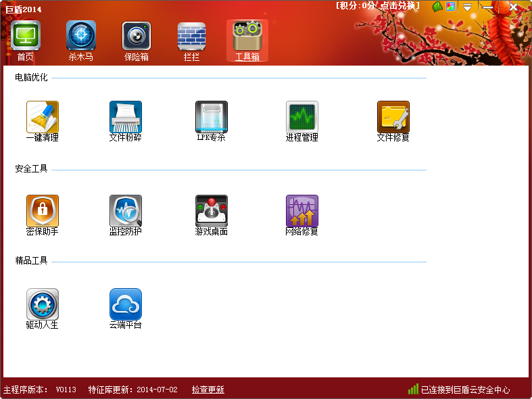This screenshot has width=532, height=399.
Task: Launch the 网络修复 network repair tool
Action: click(302, 216)
